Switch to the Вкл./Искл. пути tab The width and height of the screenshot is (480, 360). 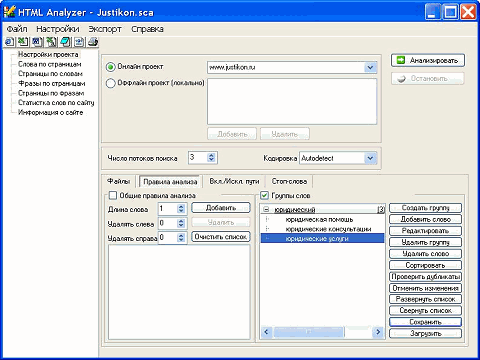tap(234, 181)
